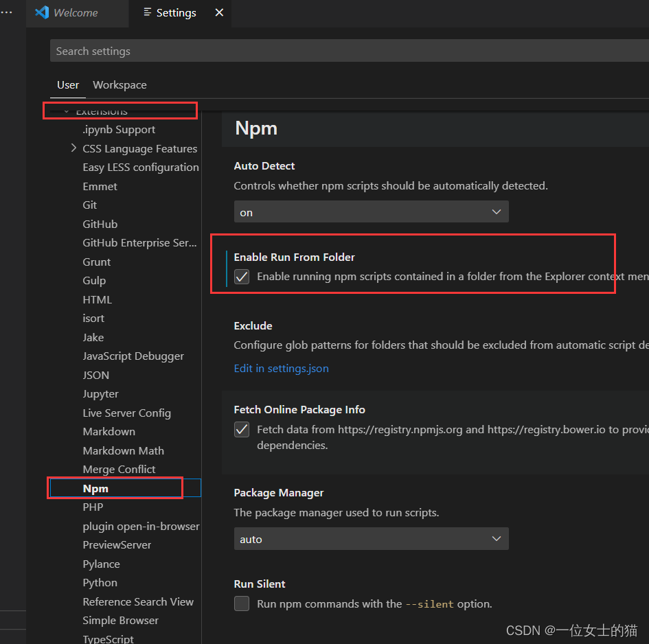Viewport: 649px width, 644px height.
Task: Click the VS Code logo on Welcome tab
Action: coord(42,12)
